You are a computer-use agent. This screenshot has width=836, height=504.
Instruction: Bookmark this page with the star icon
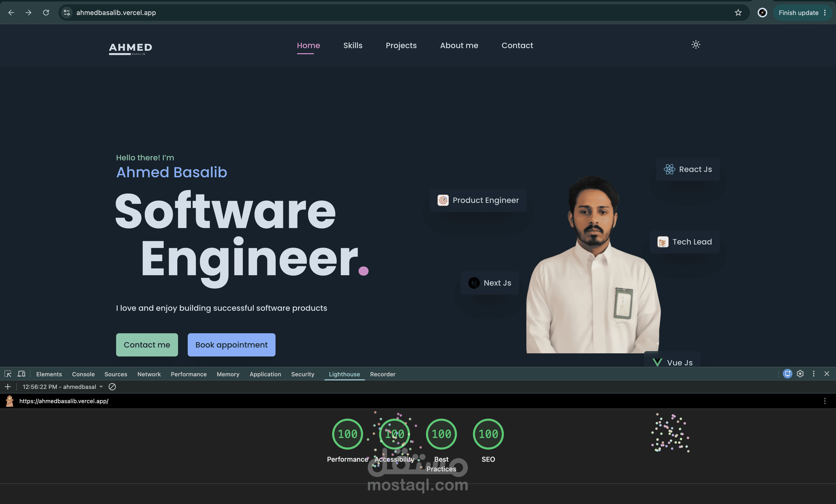(x=738, y=13)
